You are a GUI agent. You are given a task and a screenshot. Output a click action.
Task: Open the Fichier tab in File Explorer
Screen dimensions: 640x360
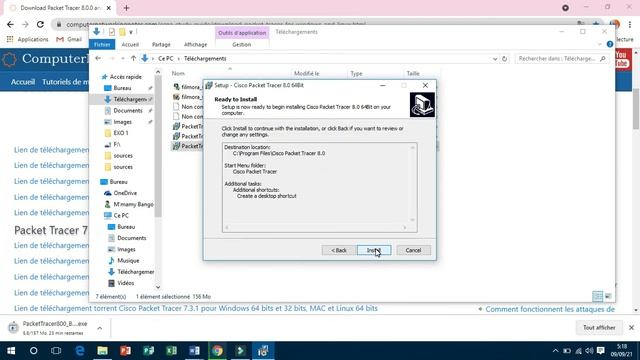102,44
